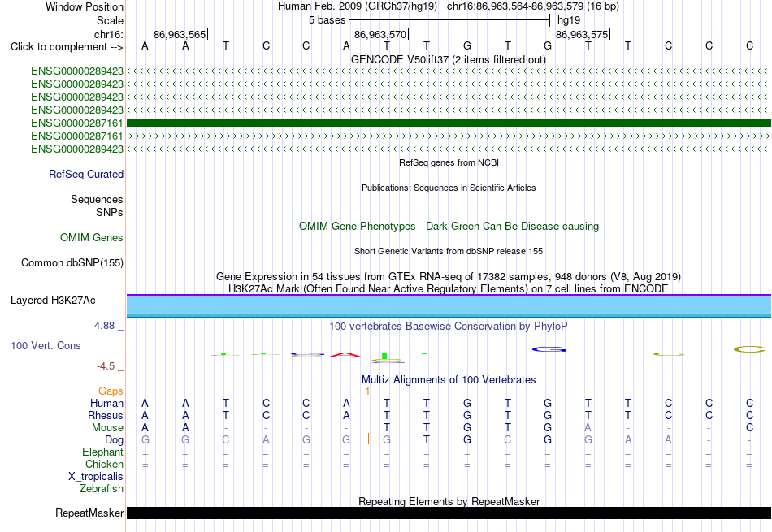Click the Scale label
The width and height of the screenshot is (772, 532).
[x=111, y=20]
